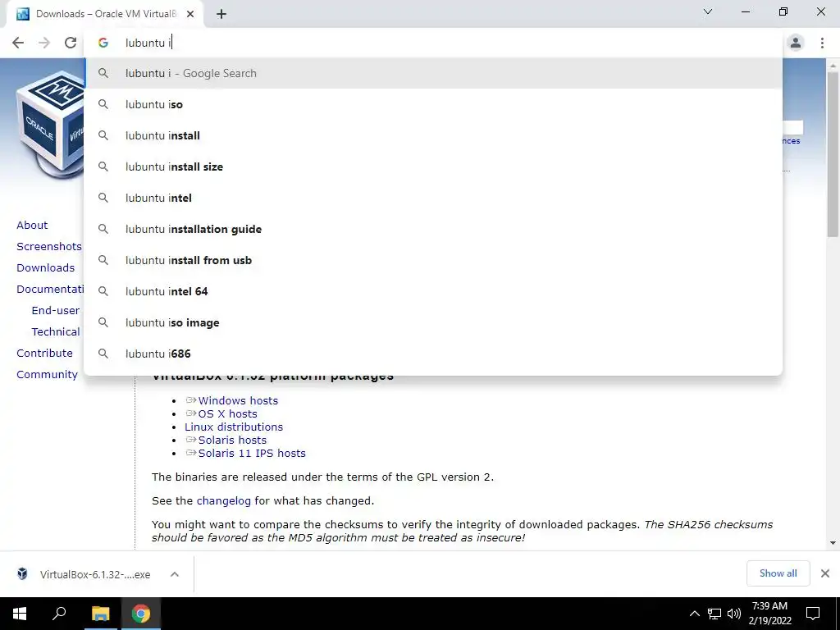This screenshot has width=840, height=630.
Task: Open the Technical docs sidebar link
Action: pyautogui.click(x=56, y=332)
